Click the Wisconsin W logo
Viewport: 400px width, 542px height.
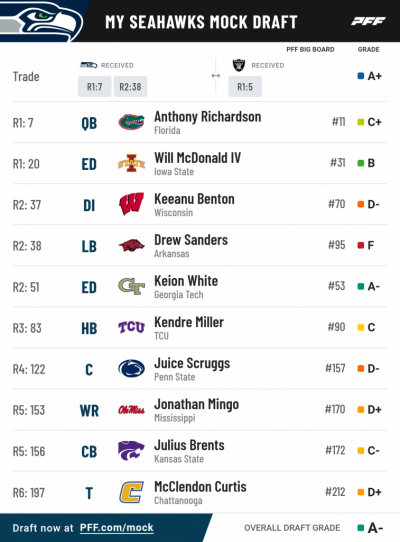click(x=131, y=204)
